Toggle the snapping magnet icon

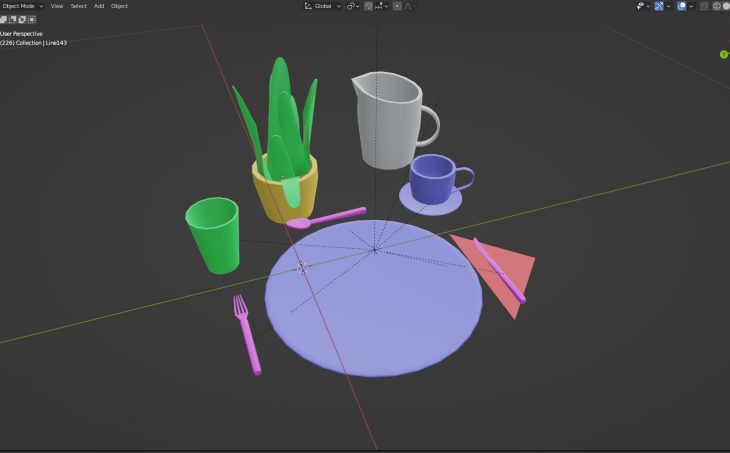(x=368, y=6)
